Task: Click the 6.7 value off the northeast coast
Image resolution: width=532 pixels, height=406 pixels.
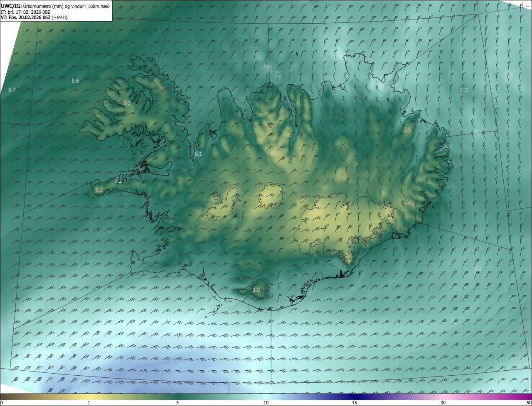Action: [x=464, y=90]
